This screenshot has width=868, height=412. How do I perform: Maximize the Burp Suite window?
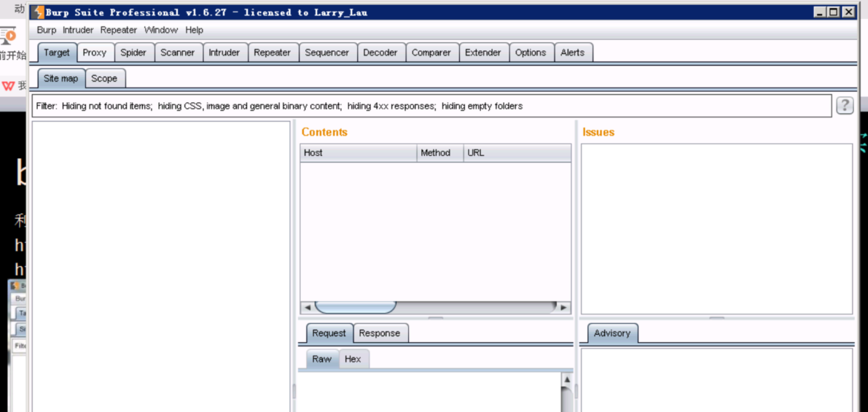pyautogui.click(x=834, y=12)
